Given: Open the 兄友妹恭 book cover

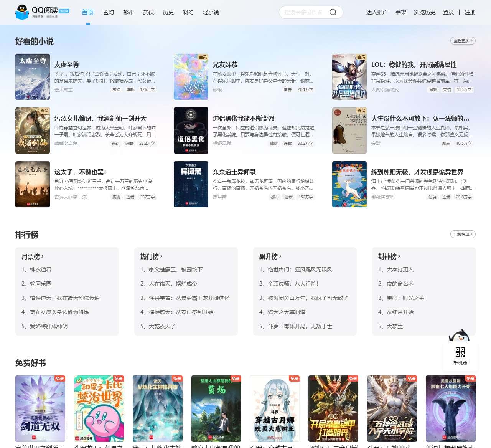Looking at the screenshot, I should click(x=191, y=77).
